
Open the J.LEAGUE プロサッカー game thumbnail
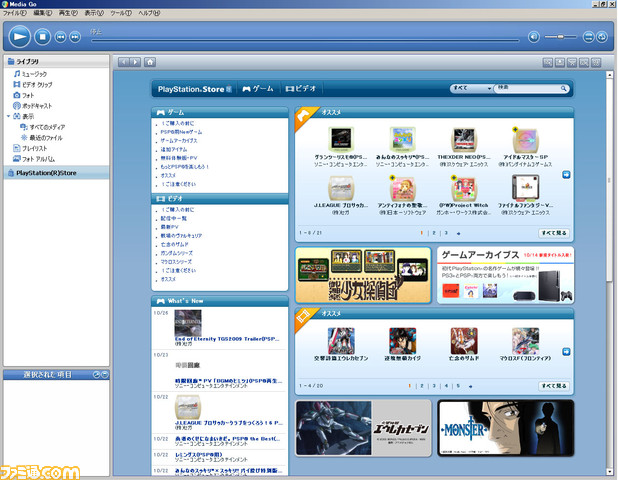point(341,188)
